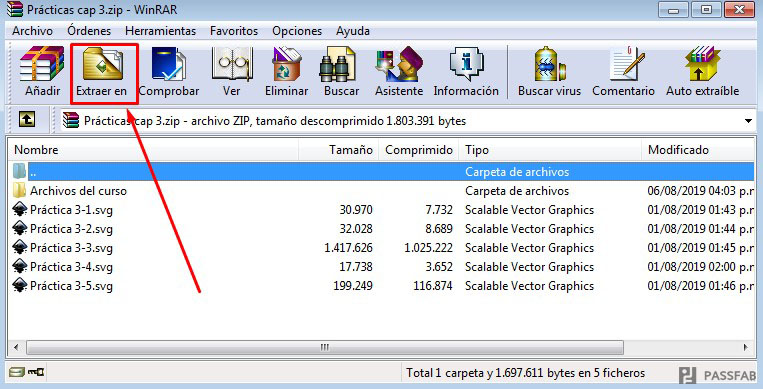
Task: Select the Práctica 3-4.svg file name
Action: point(72,267)
